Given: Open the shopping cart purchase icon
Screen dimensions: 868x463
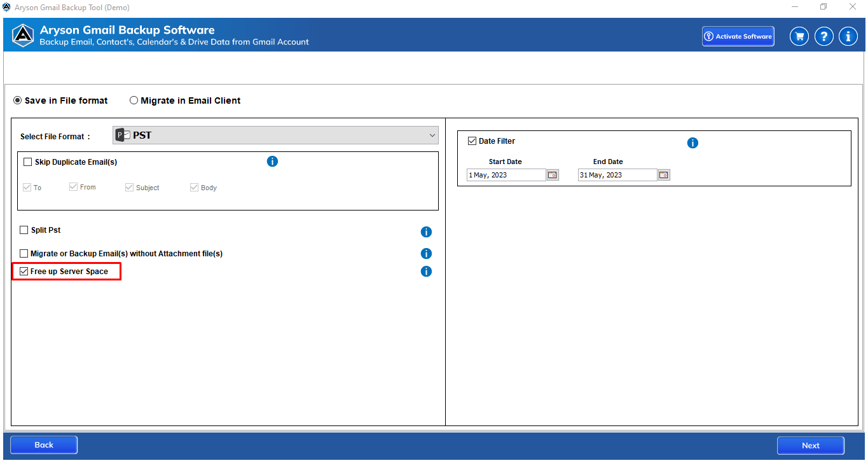Looking at the screenshot, I should click(799, 36).
